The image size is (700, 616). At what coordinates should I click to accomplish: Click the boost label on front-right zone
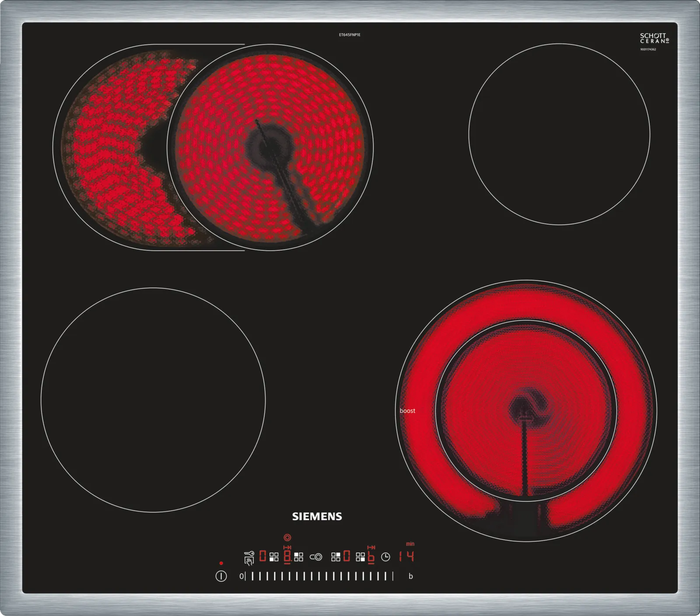pos(407,411)
